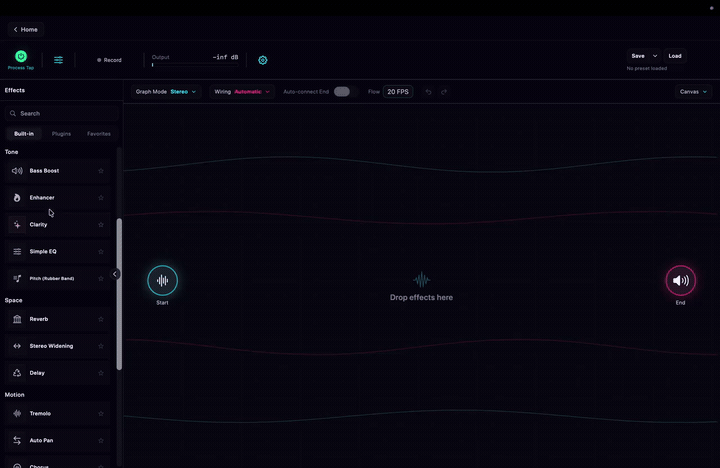Favorite the Auto Pan star
The height and width of the screenshot is (468, 720).
[101, 440]
